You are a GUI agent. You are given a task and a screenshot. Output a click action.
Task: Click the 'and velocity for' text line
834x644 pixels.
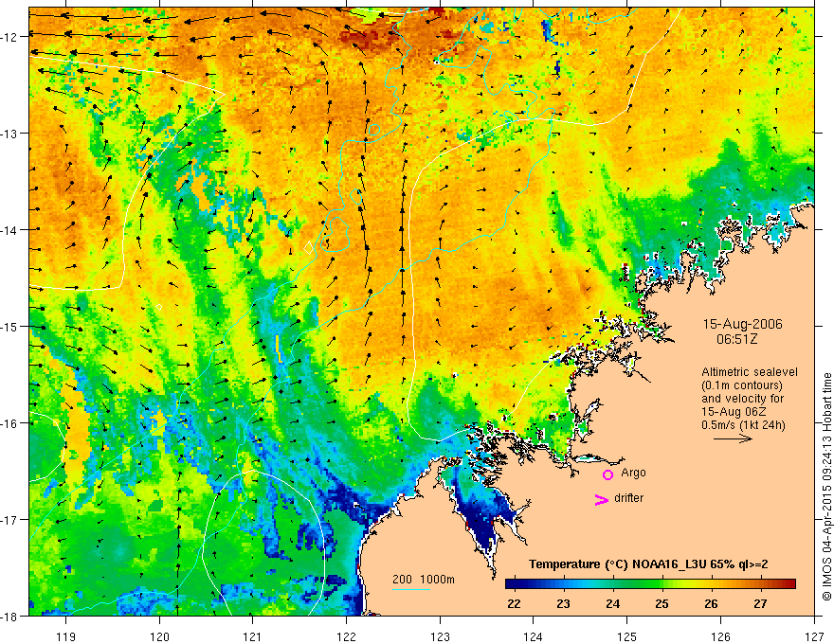click(x=742, y=399)
